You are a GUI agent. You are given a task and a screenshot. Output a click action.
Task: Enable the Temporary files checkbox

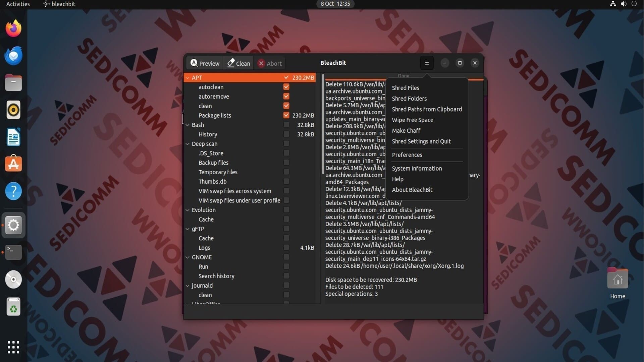[286, 172]
